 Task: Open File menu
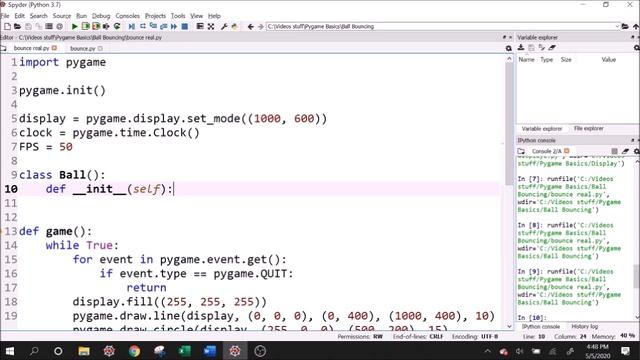[4, 16]
